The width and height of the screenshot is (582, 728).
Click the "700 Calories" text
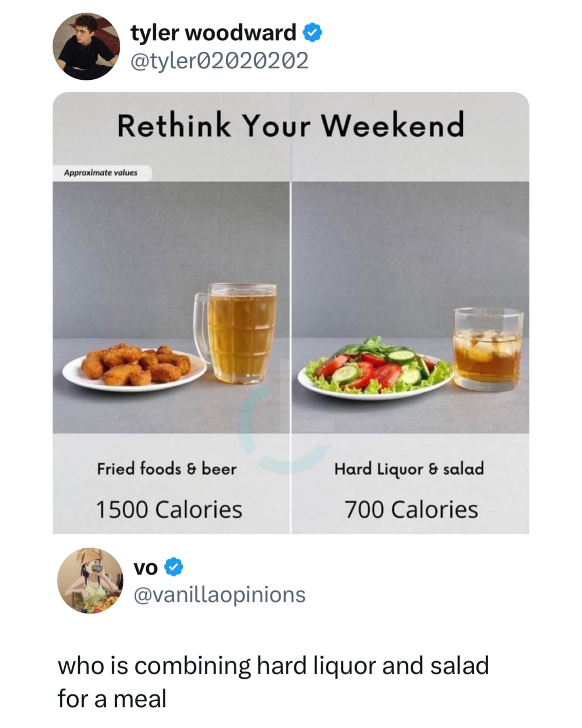411,509
